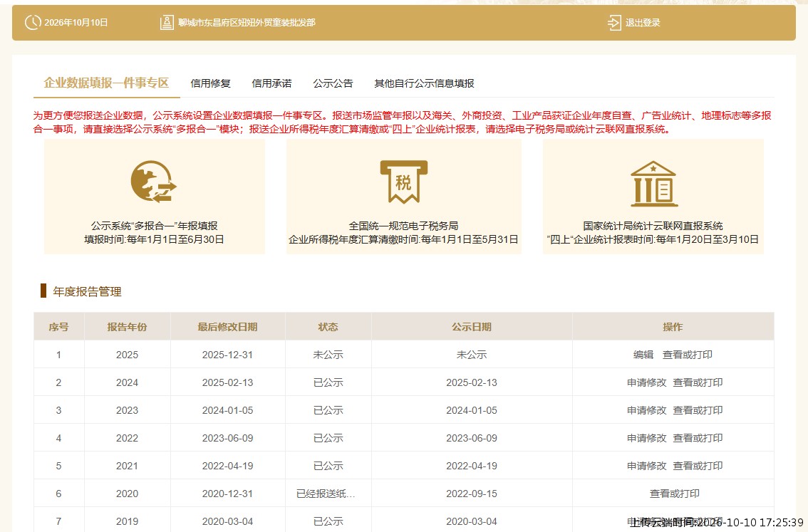Click report year cell 2025
Viewport: 808px width, 532px height.
pos(127,355)
